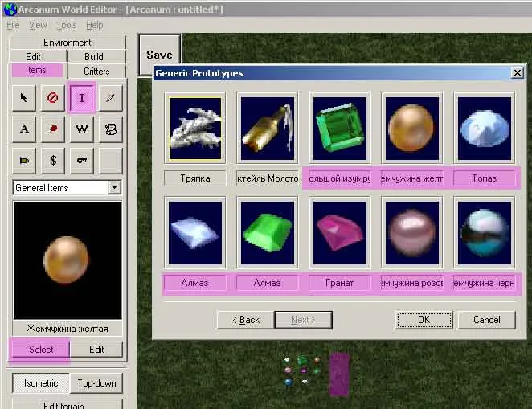Viewport: 532px width, 409px height.
Task: Click the dollar sign gold icon
Action: pos(53,160)
